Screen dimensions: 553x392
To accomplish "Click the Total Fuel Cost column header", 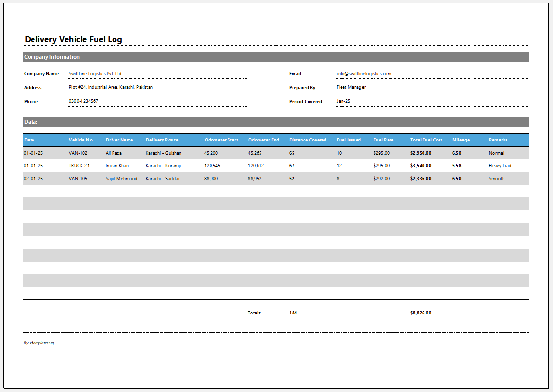I will [x=426, y=140].
